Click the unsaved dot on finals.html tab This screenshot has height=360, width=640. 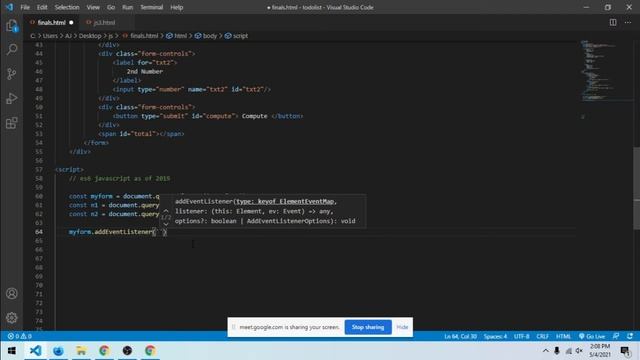point(71,22)
